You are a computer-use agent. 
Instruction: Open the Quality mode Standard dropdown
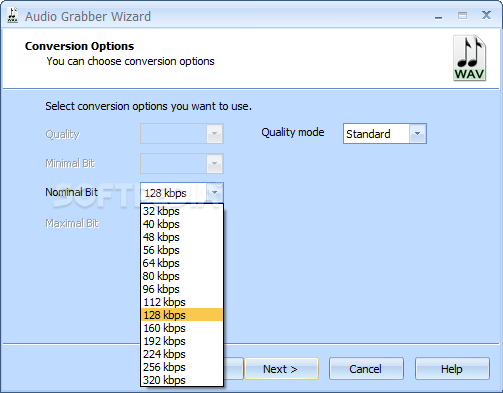(385, 134)
